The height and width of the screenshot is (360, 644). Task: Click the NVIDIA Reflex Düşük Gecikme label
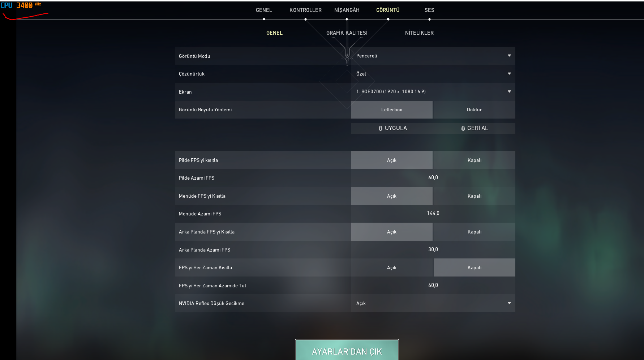tap(211, 303)
